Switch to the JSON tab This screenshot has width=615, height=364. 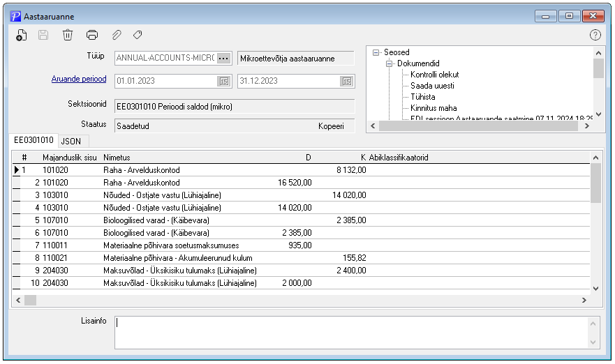click(71, 141)
